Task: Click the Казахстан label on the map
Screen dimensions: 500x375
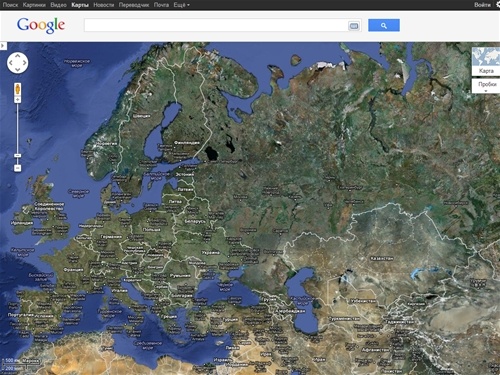Action: tap(382, 258)
